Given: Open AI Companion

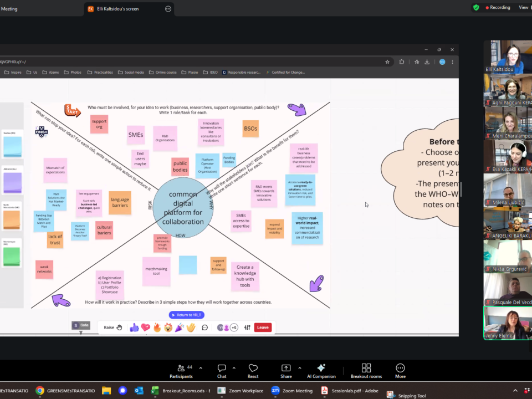Looking at the screenshot, I should tap(320, 371).
